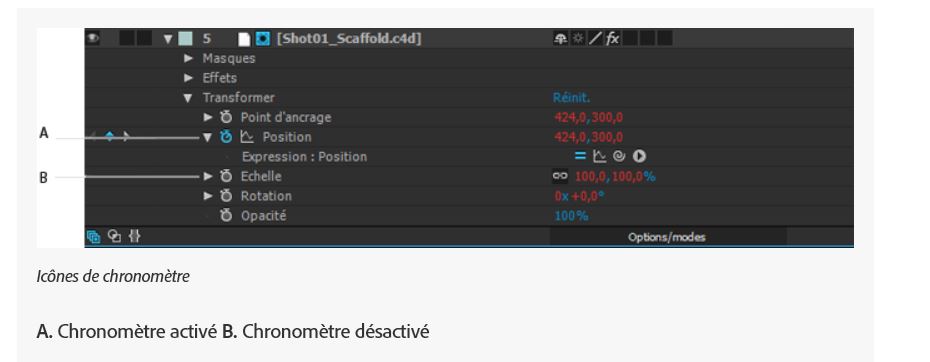Screen dimensions: 930x362
Task: Expand the Masques group
Action: click(189, 59)
